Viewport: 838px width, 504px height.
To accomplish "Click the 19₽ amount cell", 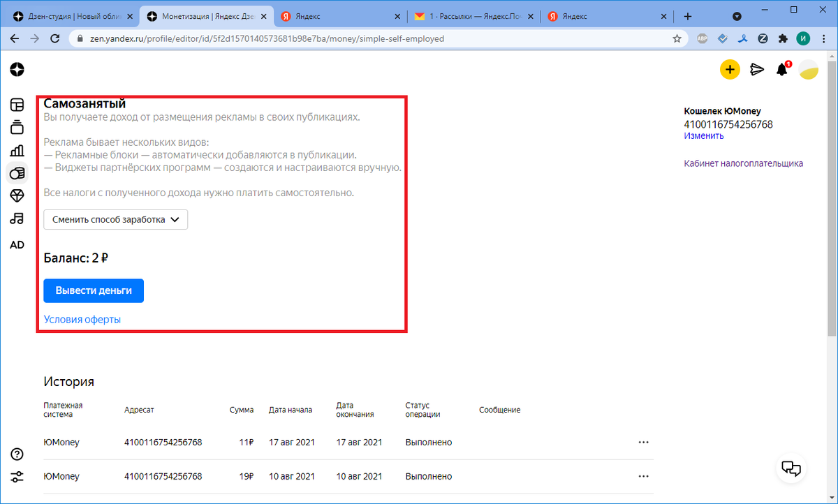I will pos(246,476).
